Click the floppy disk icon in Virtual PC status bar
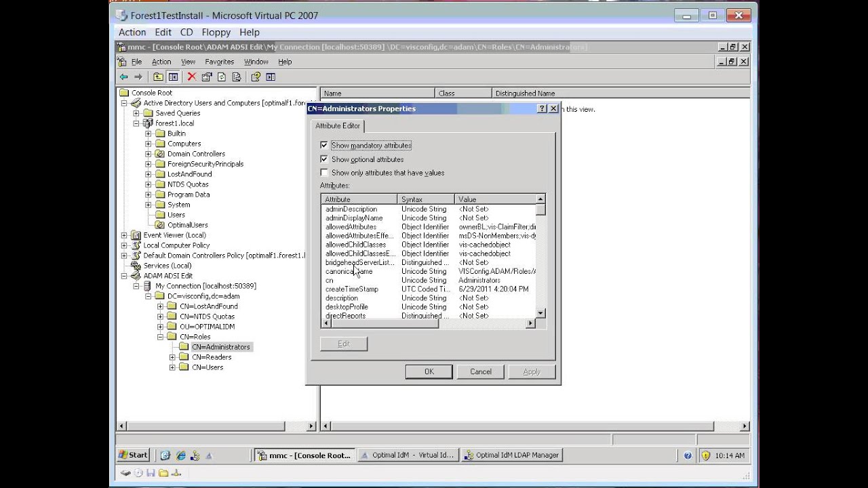 [151, 473]
